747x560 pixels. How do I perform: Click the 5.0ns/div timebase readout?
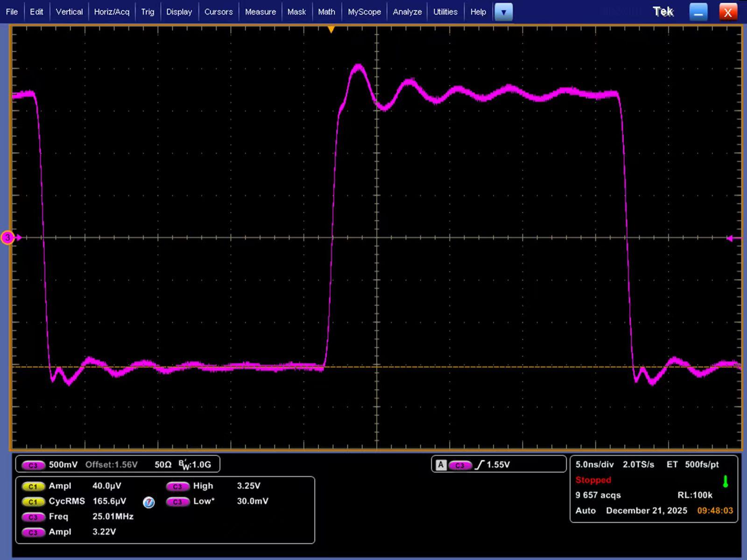[594, 464]
